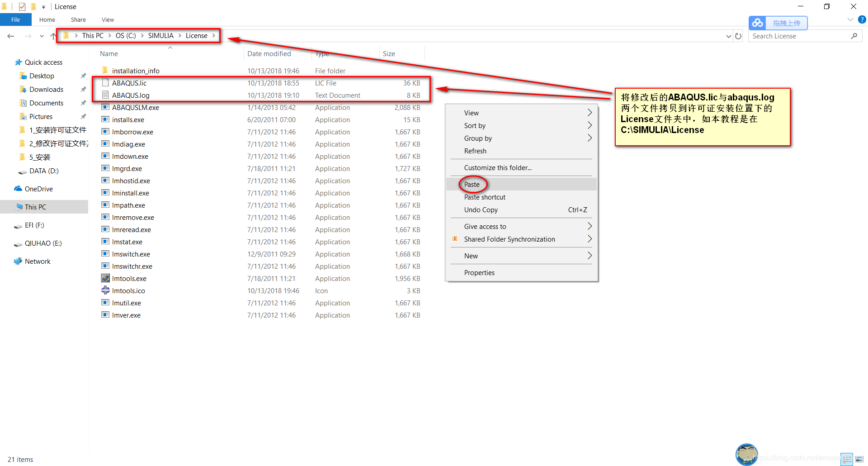The image size is (868, 466).
Task: Switch to details view layout icon
Action: (x=847, y=459)
